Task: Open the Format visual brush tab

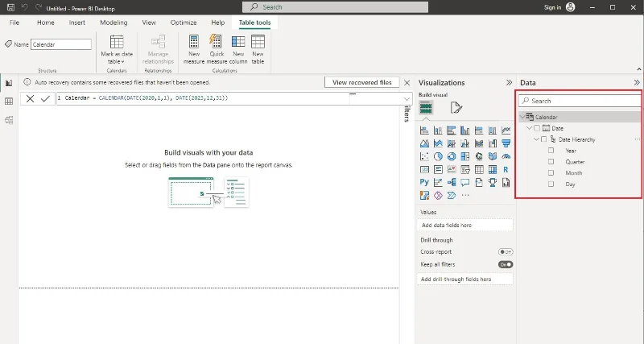Action: (x=456, y=108)
